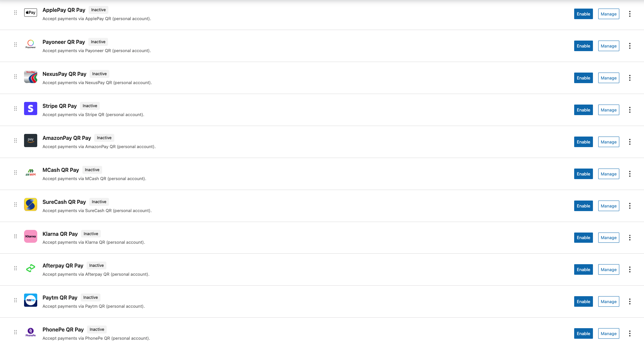Click the NexusPay logo icon
644x345 pixels.
[31, 77]
